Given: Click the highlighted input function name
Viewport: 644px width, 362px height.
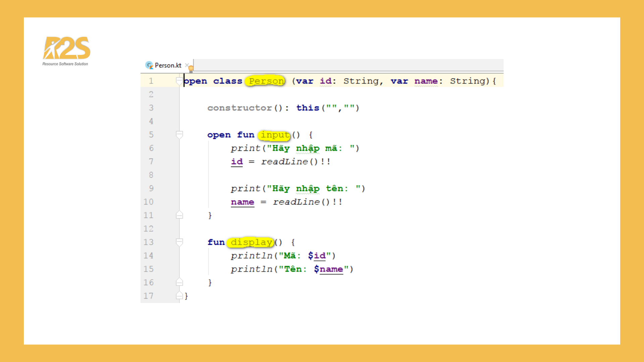Looking at the screenshot, I should (x=274, y=135).
